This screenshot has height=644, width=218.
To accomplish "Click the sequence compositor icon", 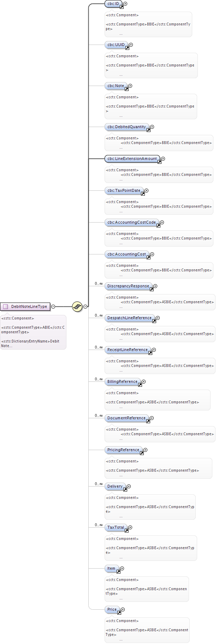I will (77, 306).
